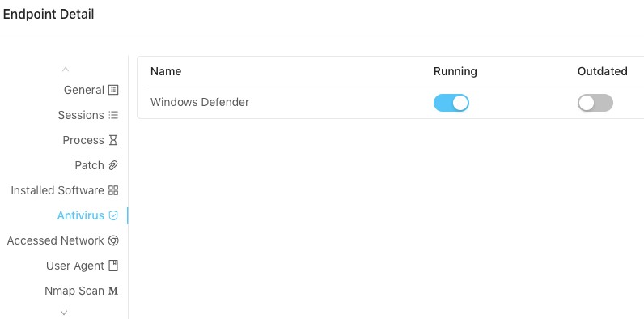This screenshot has width=644, height=319.
Task: Click the Antivirus shield icon
Action: click(113, 215)
